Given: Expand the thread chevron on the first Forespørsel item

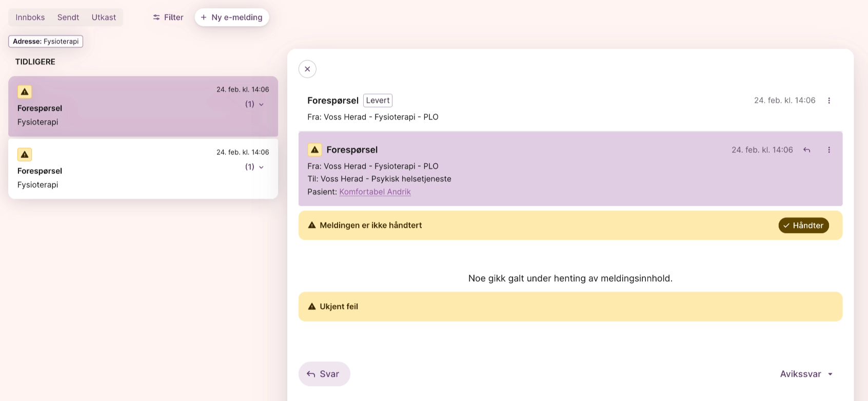Looking at the screenshot, I should click(x=261, y=104).
